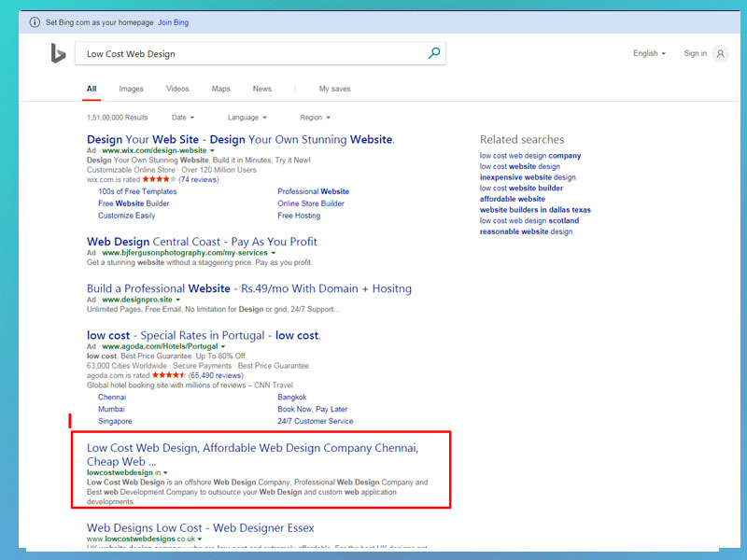Open dropdown arrow beside agoda.com/Hotels/Portugal
747x560 pixels.
(x=223, y=346)
